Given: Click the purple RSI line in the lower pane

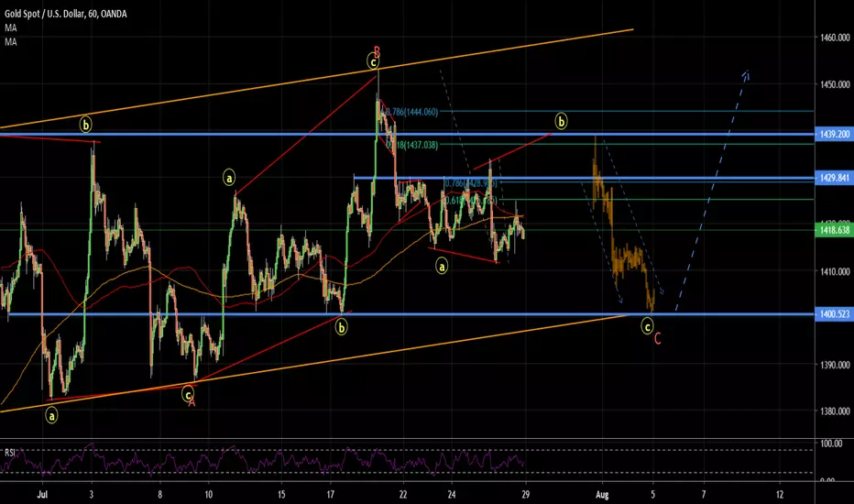Looking at the screenshot, I should 261,462.
